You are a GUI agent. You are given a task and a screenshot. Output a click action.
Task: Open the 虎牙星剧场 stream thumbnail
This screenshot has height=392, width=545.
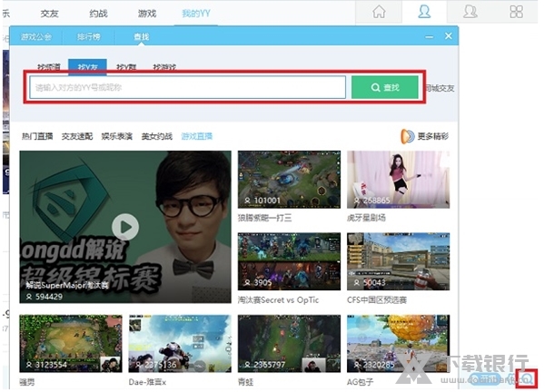399,180
